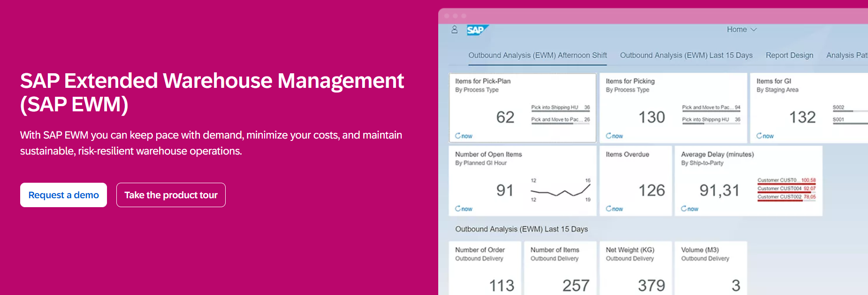Click the SAP logo
868x295 pixels.
pyautogui.click(x=477, y=30)
